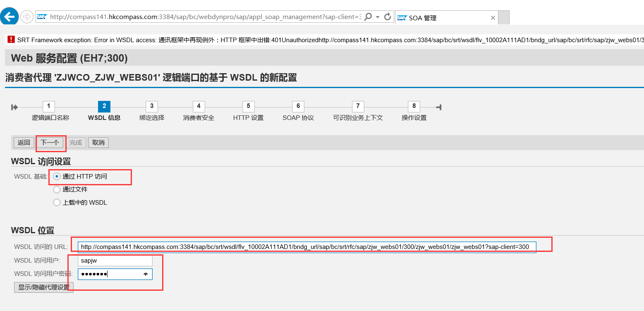Click the red error exclamation icon
Image resolution: width=644 pixels, height=311 pixels.
tap(11, 40)
